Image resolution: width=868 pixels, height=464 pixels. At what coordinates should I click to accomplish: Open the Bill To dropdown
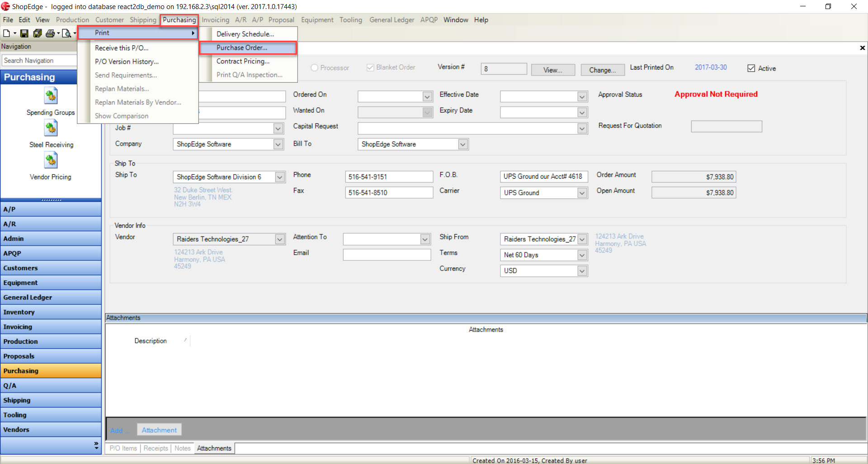click(463, 144)
